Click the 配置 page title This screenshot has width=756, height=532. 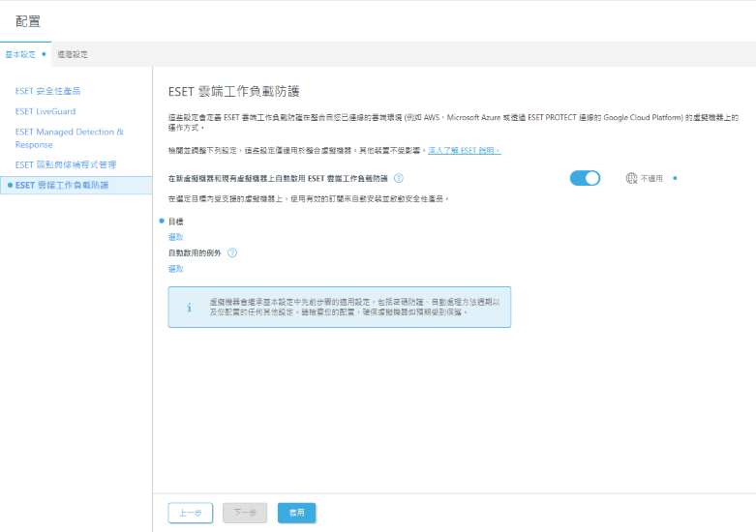click(x=27, y=21)
